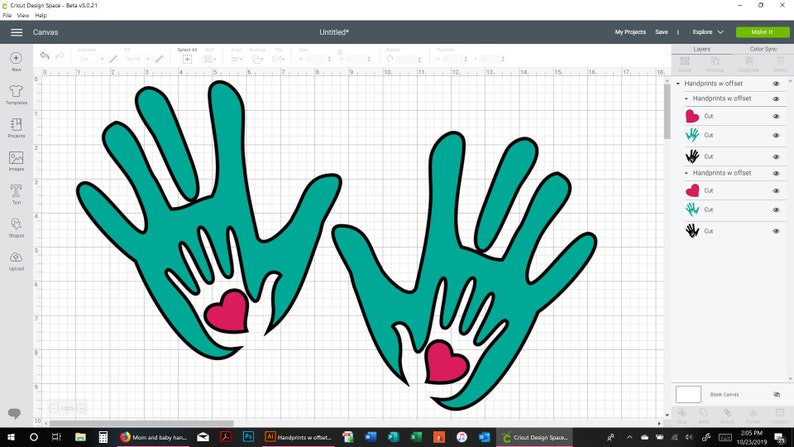Click the Delete trash icon
The image size is (794, 447).
(780, 61)
